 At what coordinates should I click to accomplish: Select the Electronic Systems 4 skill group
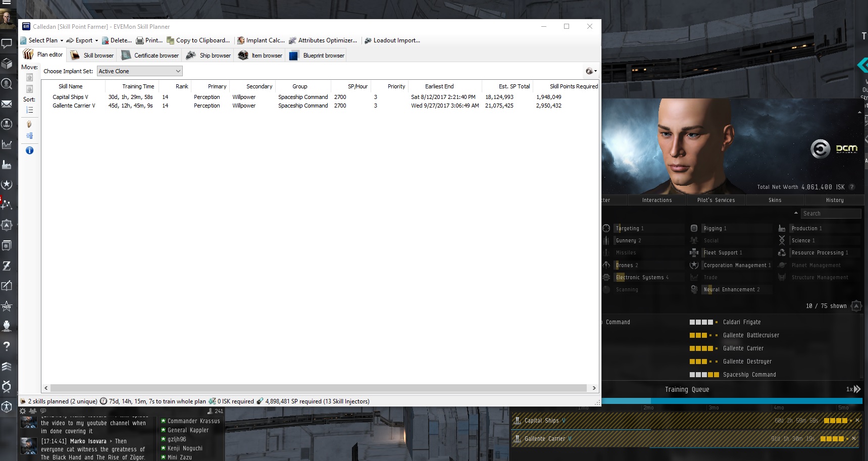coord(643,277)
